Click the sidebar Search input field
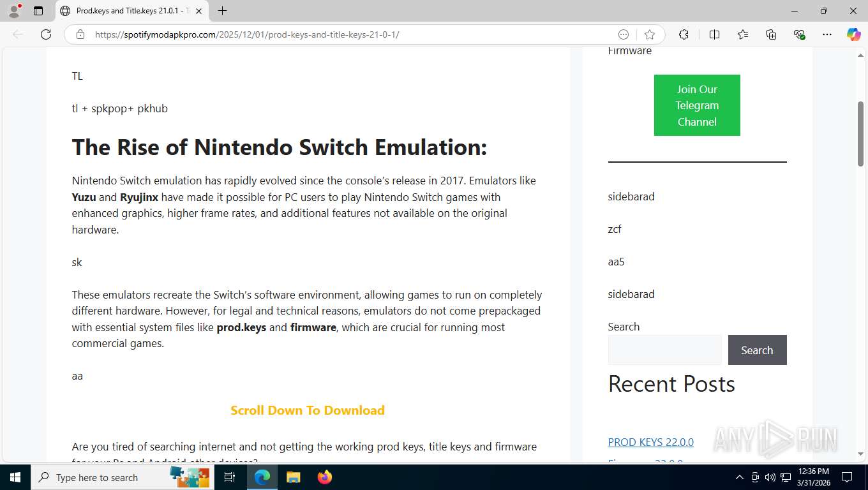 click(664, 350)
